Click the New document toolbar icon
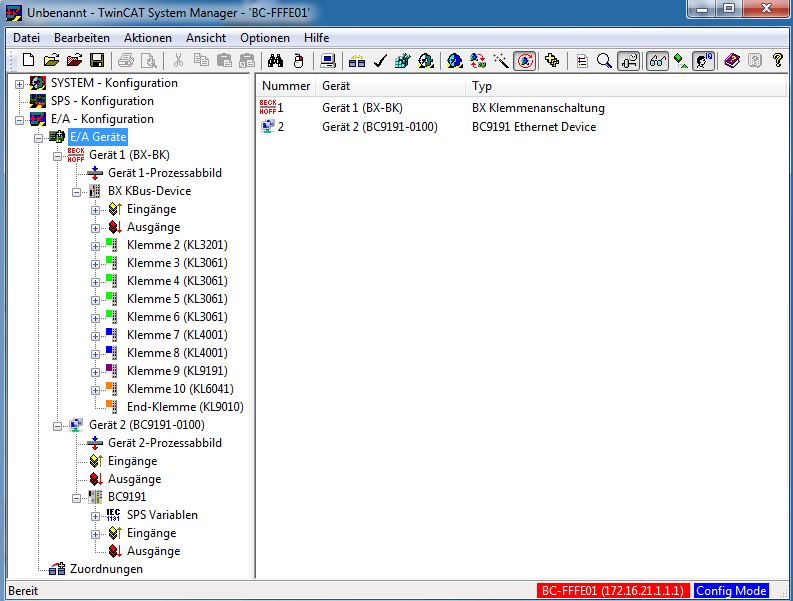 tap(28, 61)
